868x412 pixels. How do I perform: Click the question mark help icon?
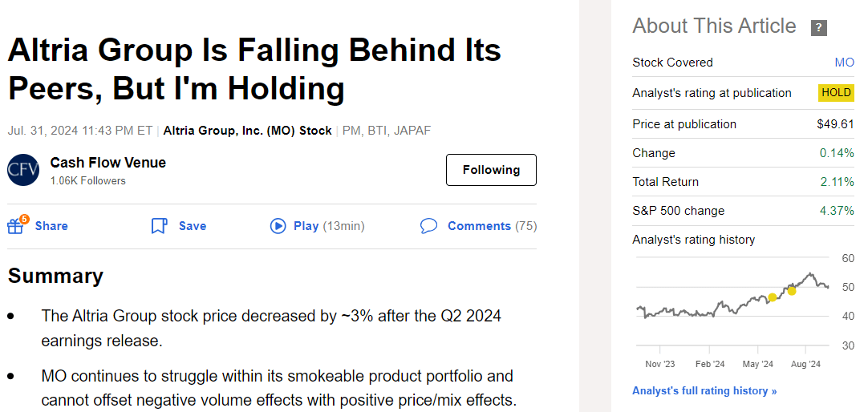[819, 28]
